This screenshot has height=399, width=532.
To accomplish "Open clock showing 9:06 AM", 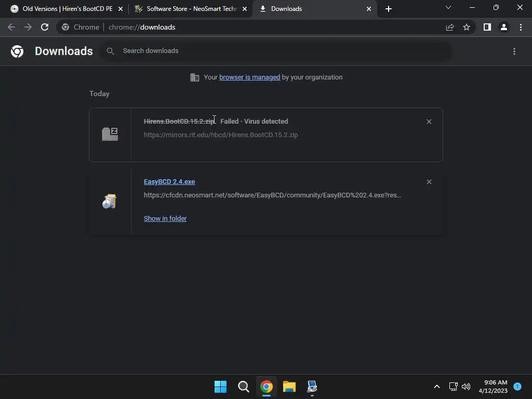I will pyautogui.click(x=493, y=387).
